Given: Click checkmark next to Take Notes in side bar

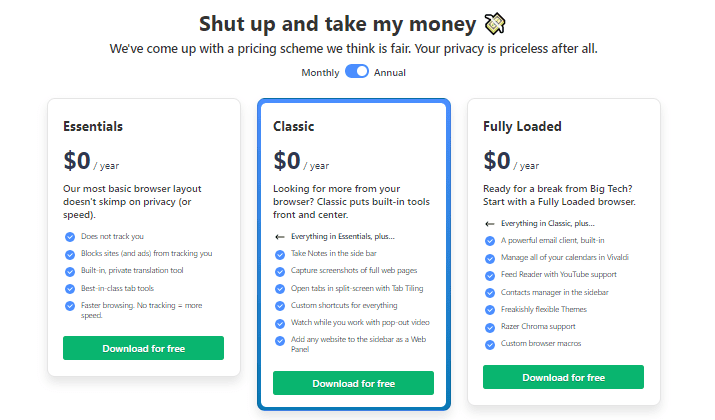Looking at the screenshot, I should 280,254.
